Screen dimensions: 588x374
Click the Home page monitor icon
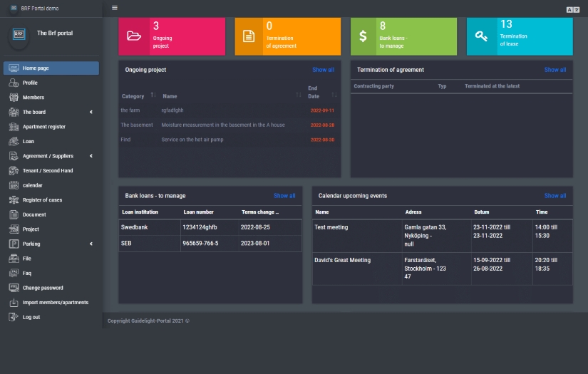(x=14, y=68)
